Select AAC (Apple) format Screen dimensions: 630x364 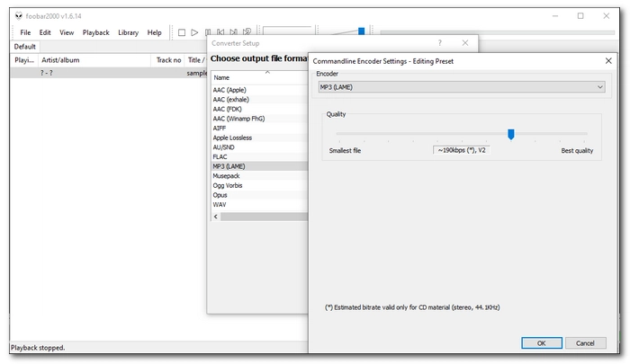pos(259,90)
